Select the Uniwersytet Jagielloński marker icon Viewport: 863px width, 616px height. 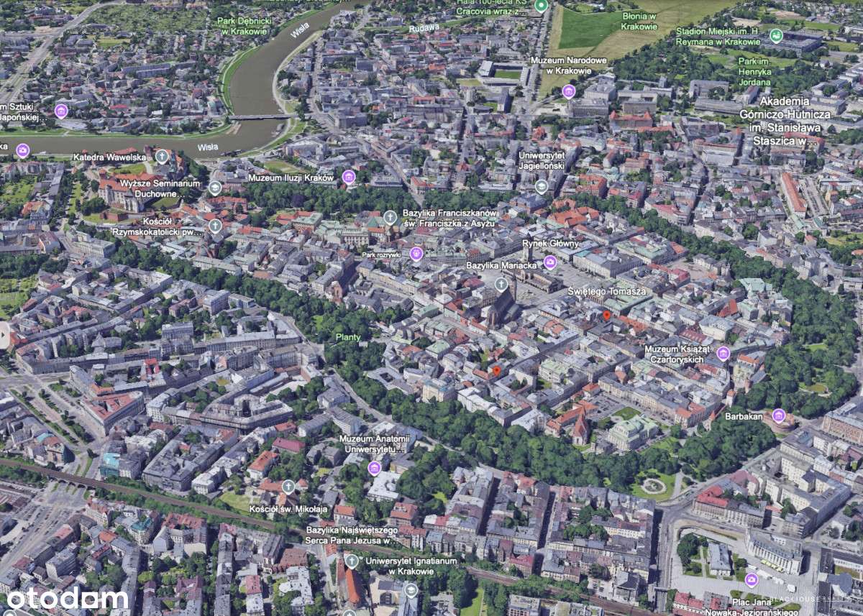[542, 187]
